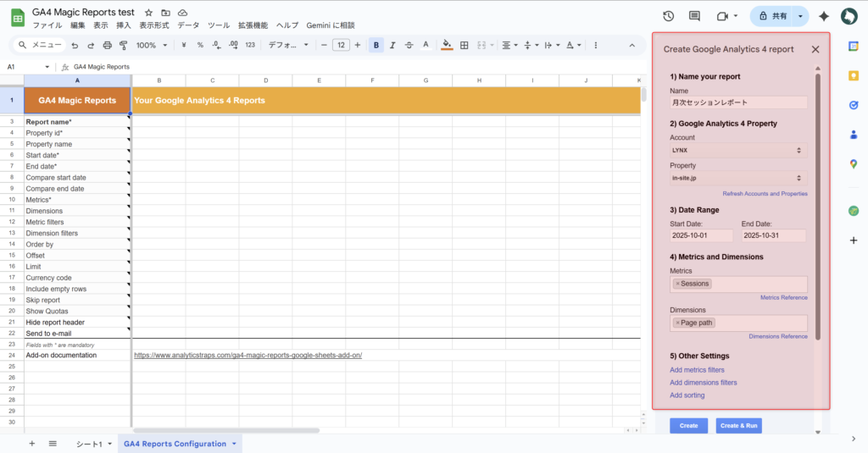Star the GA4 Magic Reports document

(x=149, y=14)
